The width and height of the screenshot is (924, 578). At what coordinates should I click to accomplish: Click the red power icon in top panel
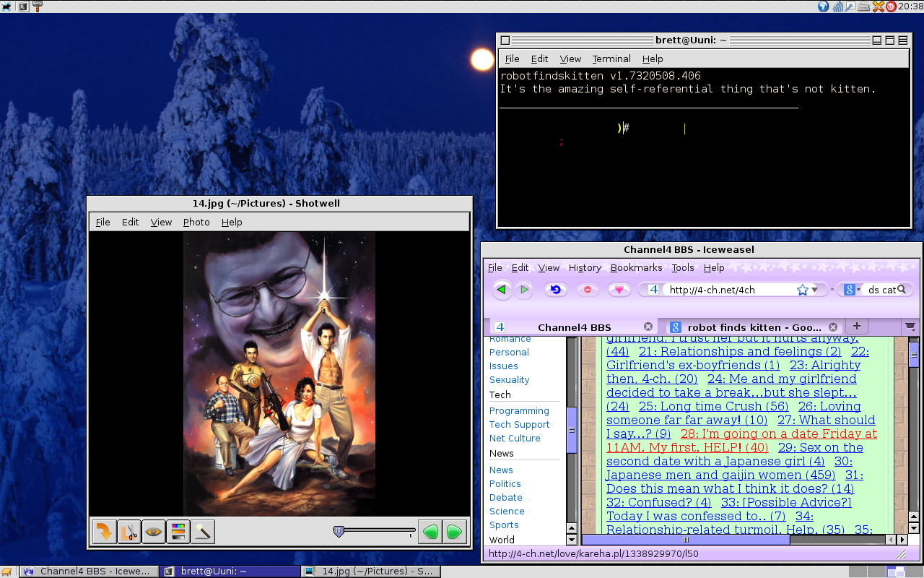pos(891,7)
